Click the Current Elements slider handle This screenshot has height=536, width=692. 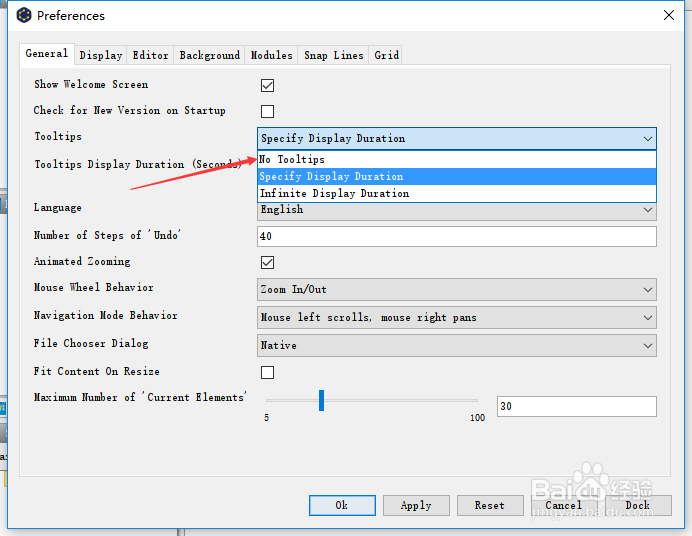[322, 400]
